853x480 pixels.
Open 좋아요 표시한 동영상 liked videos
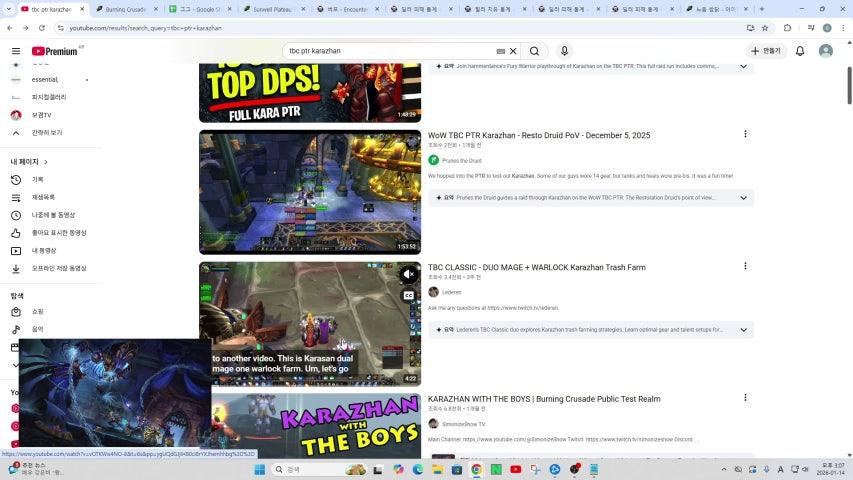59,233
